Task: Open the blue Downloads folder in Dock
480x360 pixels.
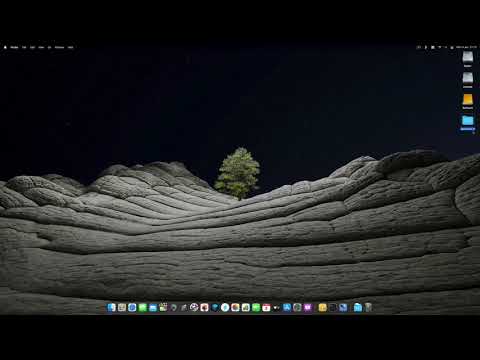Action: (x=358, y=307)
